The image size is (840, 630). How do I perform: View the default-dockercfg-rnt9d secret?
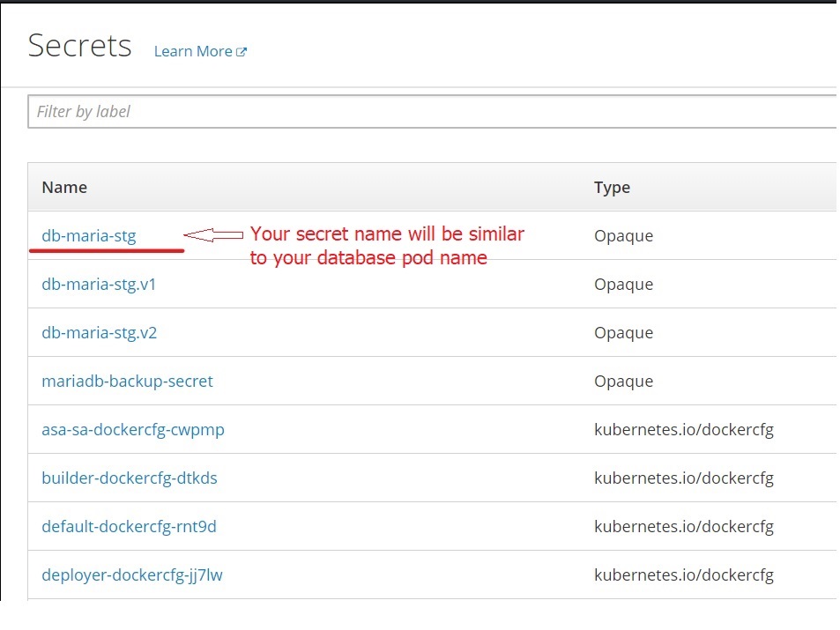(x=129, y=527)
